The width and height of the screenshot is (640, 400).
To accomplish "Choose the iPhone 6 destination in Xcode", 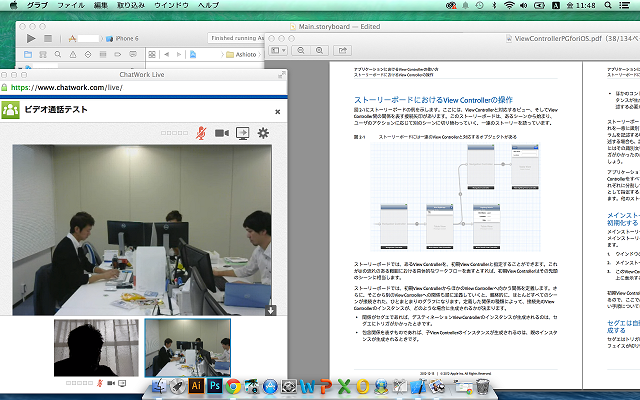I will (x=123, y=38).
